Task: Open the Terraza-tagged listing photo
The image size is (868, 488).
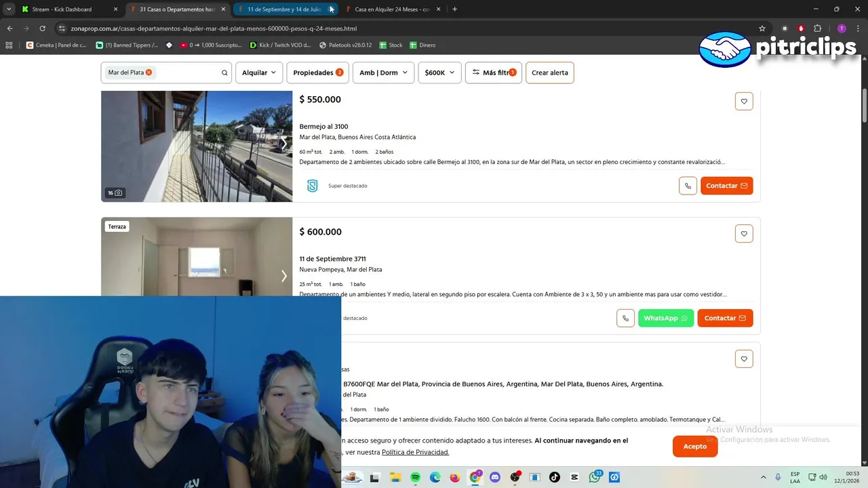Action: pyautogui.click(x=197, y=257)
